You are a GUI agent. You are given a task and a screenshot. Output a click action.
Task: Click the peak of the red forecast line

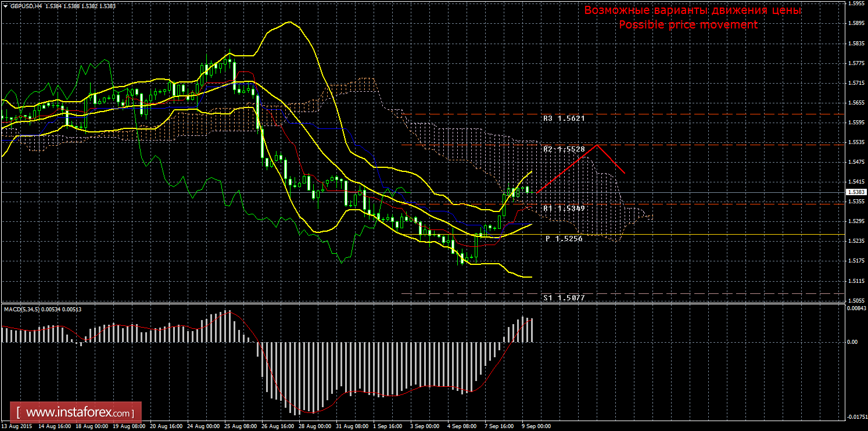pyautogui.click(x=597, y=145)
